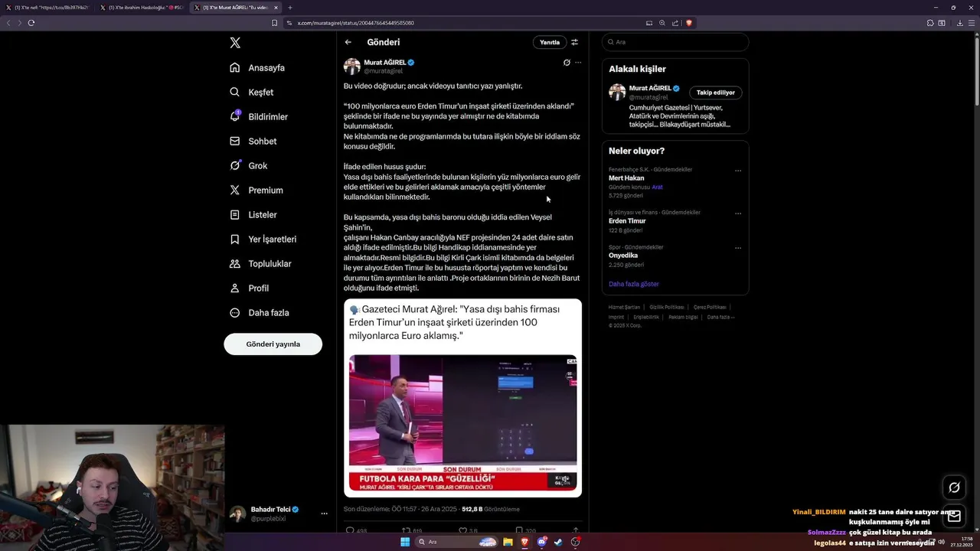The height and width of the screenshot is (551, 980).
Task: Click the reply count icon under the post
Action: [350, 530]
